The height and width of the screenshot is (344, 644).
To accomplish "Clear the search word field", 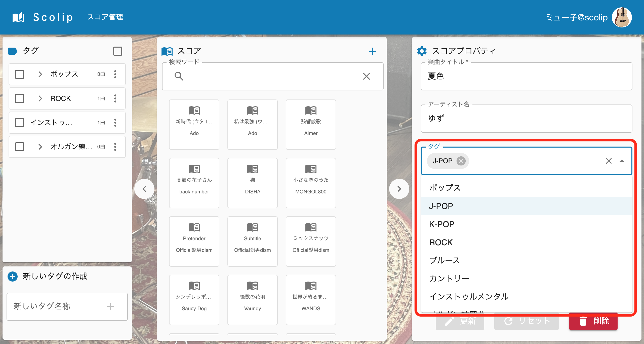I will 366,76.
